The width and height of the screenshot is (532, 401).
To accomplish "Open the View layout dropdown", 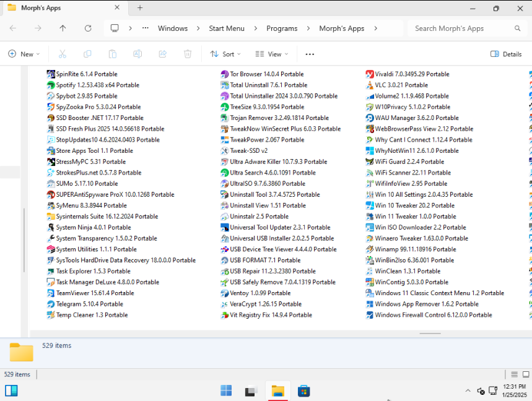I will pos(272,54).
